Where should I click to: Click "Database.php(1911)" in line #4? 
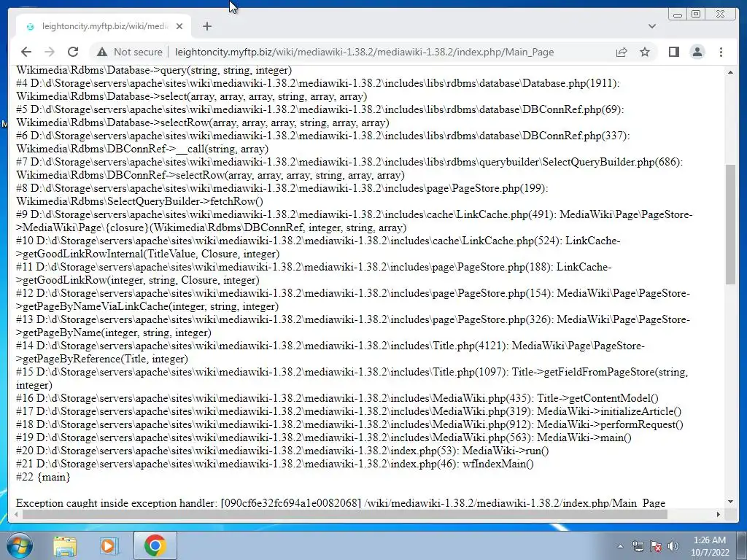click(570, 83)
